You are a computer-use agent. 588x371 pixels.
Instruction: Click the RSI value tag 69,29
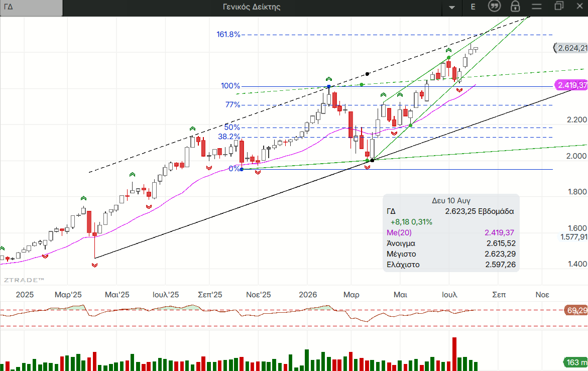(x=576, y=310)
